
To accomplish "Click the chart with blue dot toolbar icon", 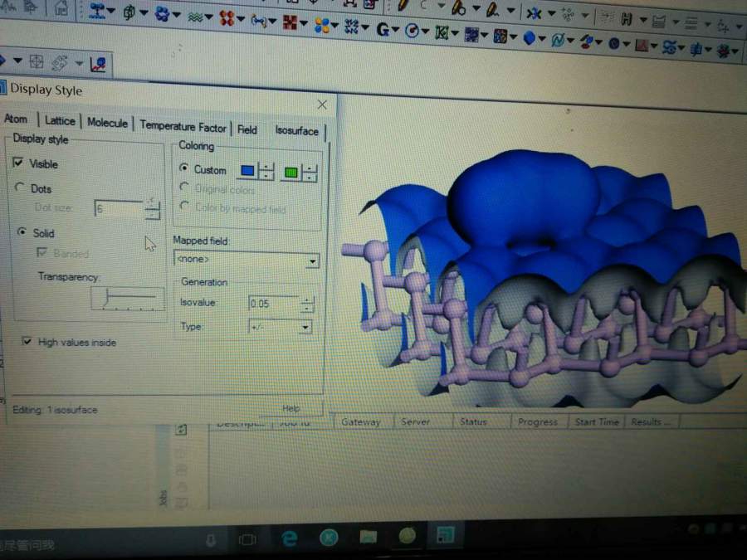I will 98,65.
